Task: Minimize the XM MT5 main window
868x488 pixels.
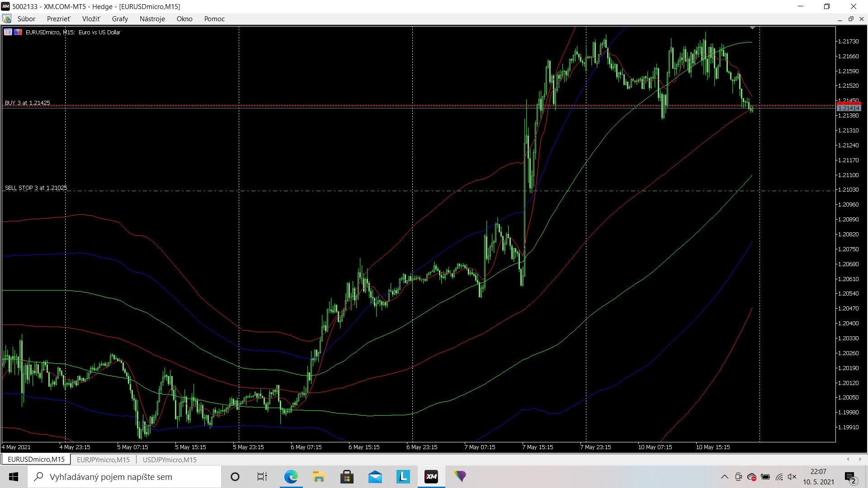Action: pos(801,6)
